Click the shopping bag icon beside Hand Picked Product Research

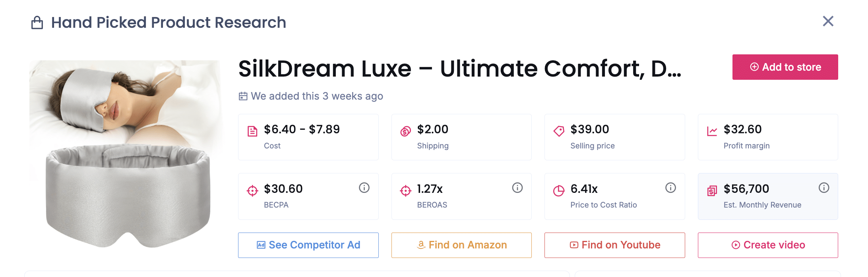click(38, 23)
